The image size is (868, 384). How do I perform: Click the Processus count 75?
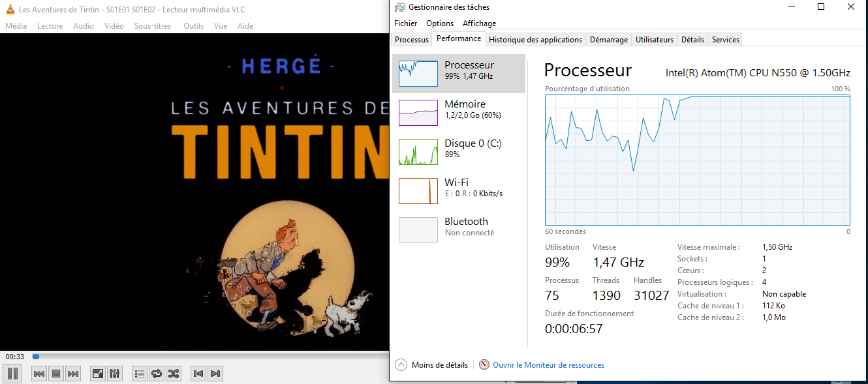click(552, 295)
